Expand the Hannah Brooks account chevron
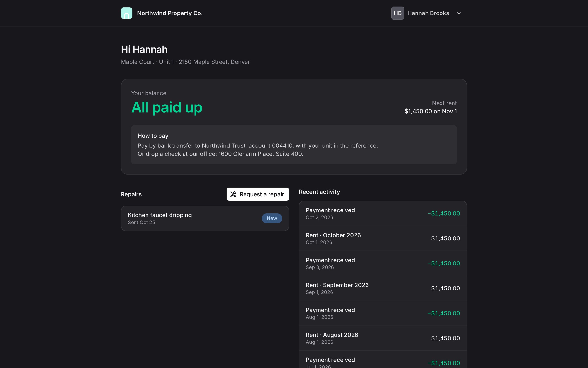This screenshot has height=368, width=588. click(459, 13)
